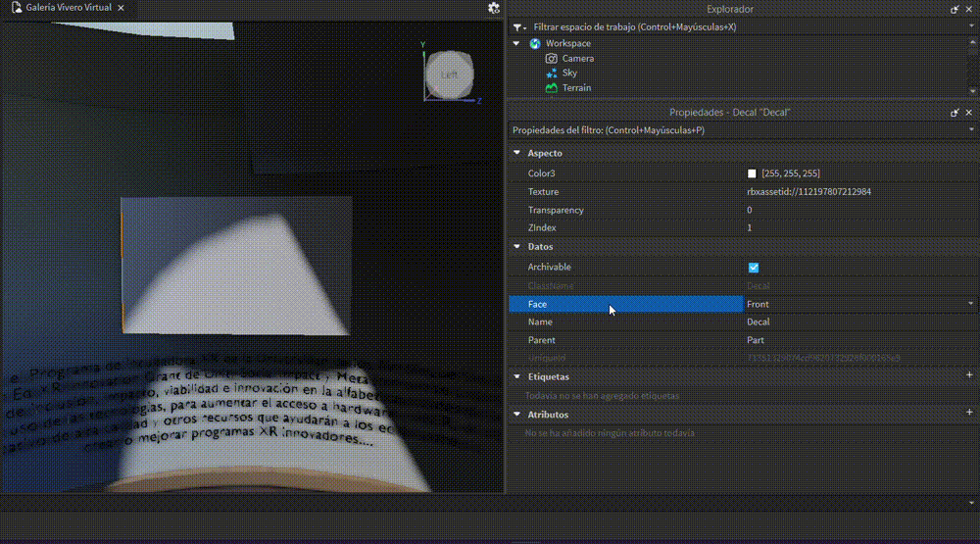Viewport: 980px width, 544px height.
Task: Add a new attribute with Atributos plus
Action: pos(969,415)
